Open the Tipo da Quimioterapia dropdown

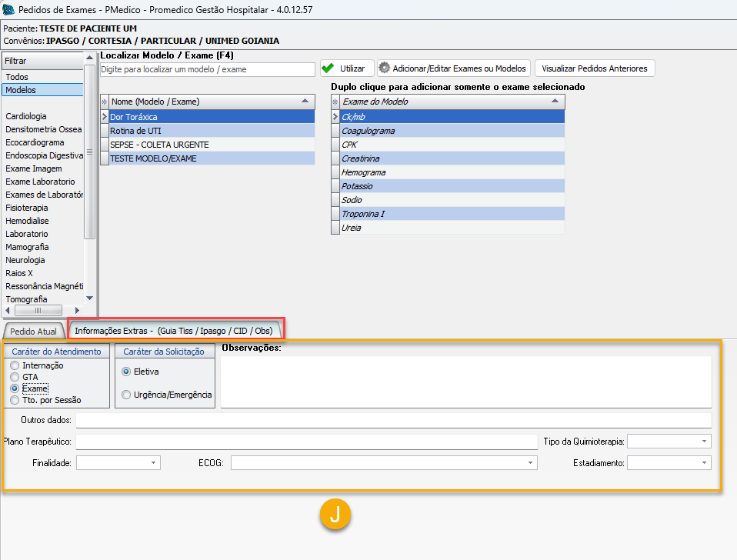pos(704,442)
